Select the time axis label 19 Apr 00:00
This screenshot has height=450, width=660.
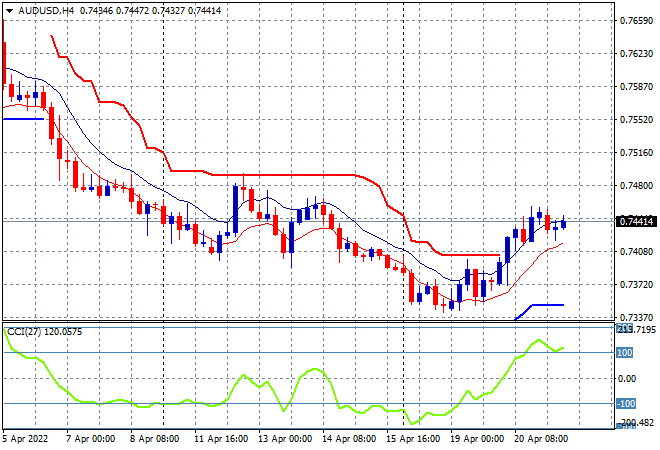coord(477,439)
